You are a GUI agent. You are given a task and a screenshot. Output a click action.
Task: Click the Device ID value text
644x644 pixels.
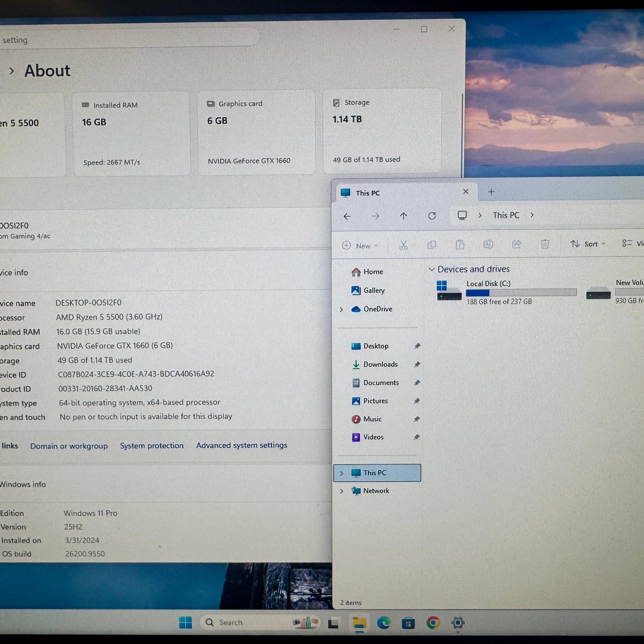point(136,374)
